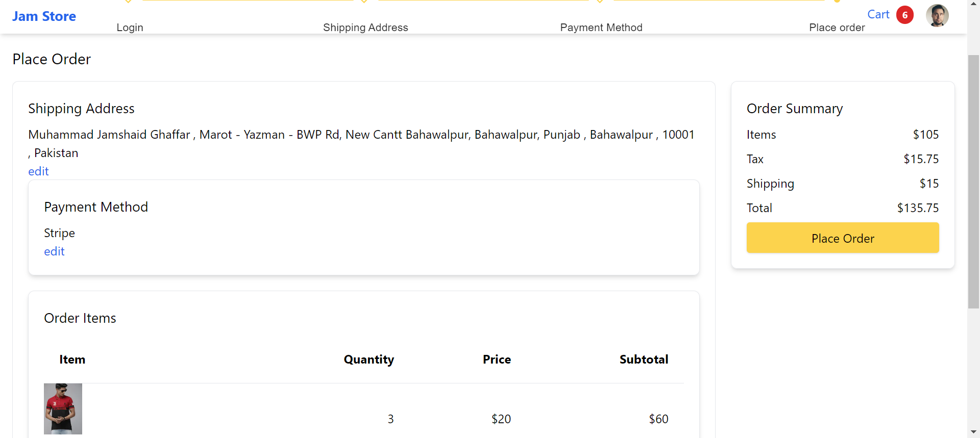Open the user profile avatar
980x438 pixels.
[938, 15]
